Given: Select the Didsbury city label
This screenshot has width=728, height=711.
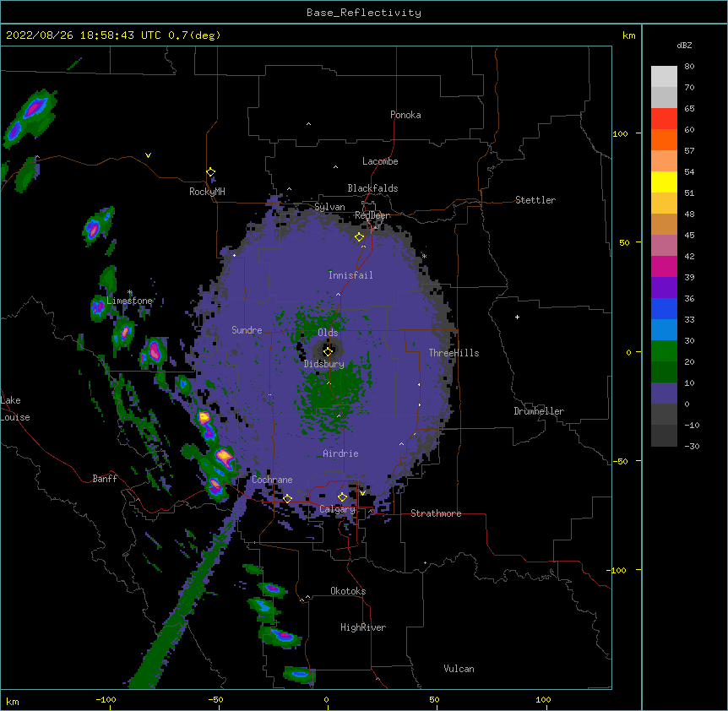Looking at the screenshot, I should 324,364.
